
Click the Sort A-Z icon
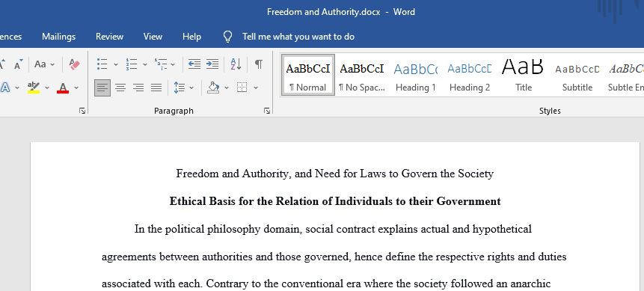coord(236,64)
